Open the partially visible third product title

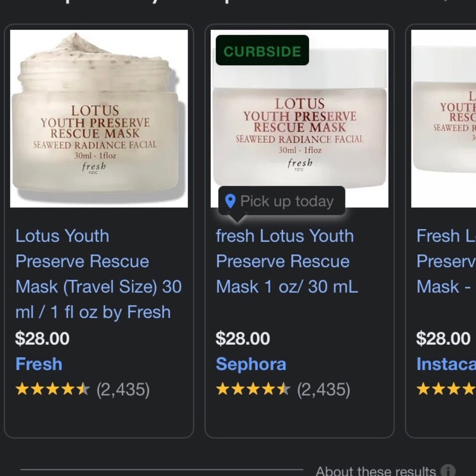(446, 261)
